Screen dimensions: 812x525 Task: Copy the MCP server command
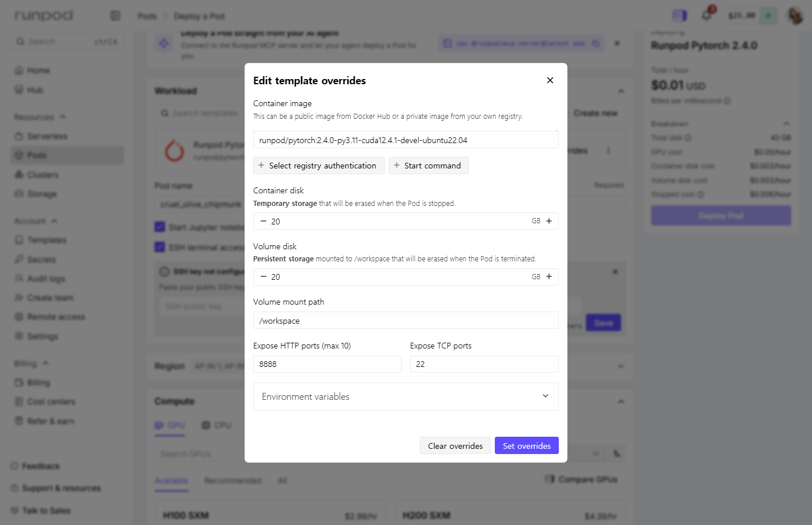pos(596,43)
